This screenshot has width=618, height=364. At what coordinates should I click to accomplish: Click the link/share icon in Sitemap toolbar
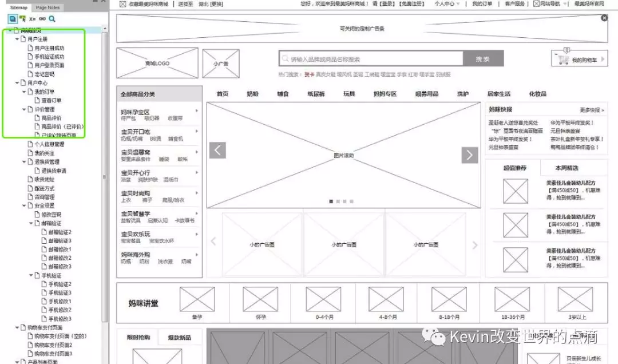[x=42, y=19]
